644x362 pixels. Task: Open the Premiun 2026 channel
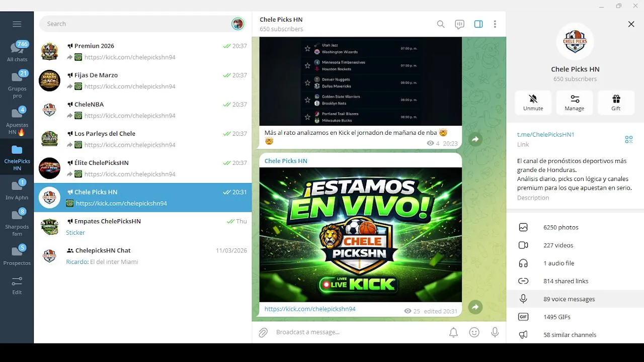point(143,52)
